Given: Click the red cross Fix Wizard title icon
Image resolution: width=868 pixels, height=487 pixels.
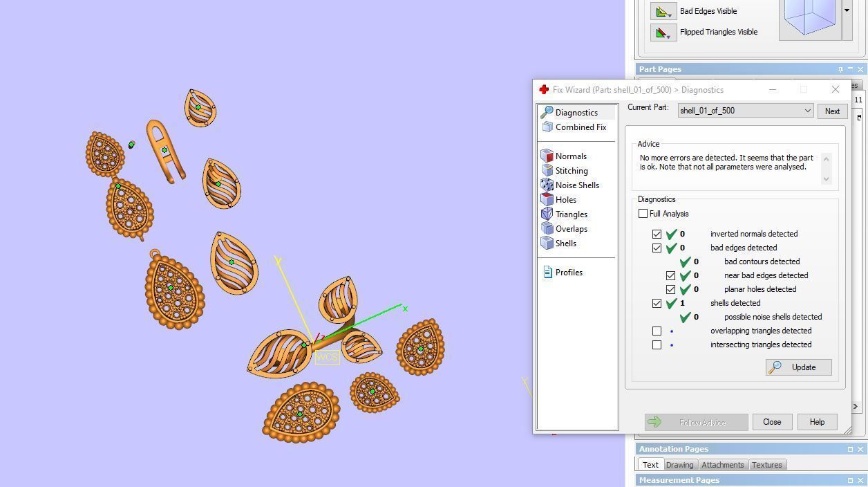Looking at the screenshot, I should click(x=544, y=90).
